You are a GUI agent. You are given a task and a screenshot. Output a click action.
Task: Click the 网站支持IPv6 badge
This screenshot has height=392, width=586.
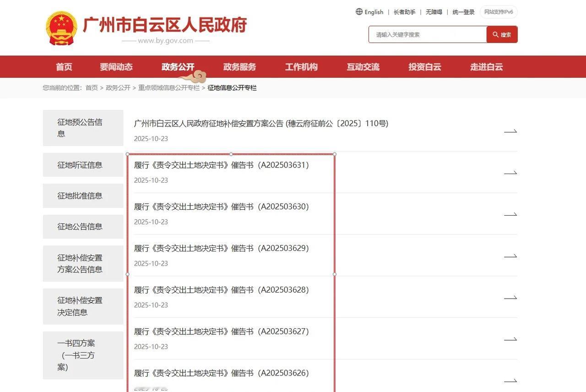(499, 11)
